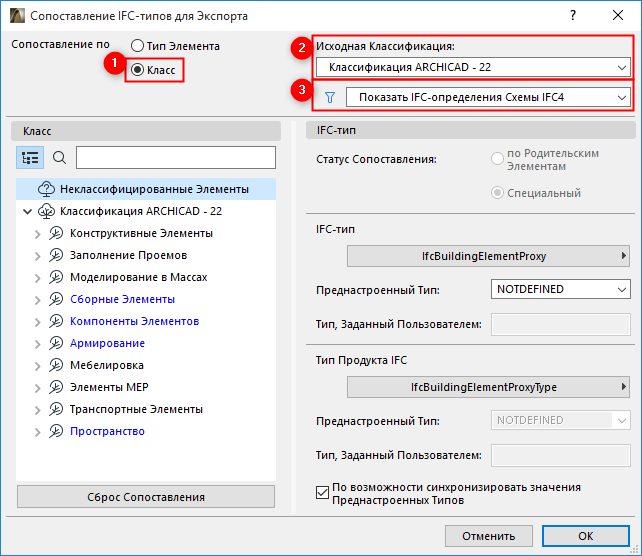This screenshot has width=642, height=556.
Task: Select Элементы MEP in the tree
Action: [x=109, y=387]
